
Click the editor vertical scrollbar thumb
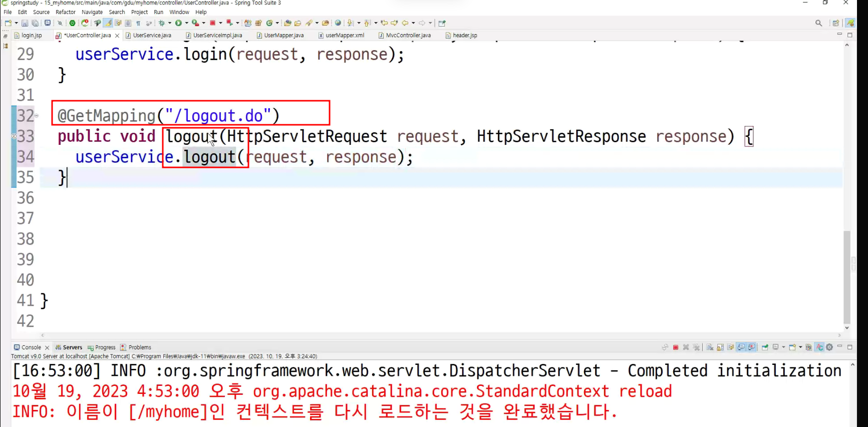coord(847,277)
